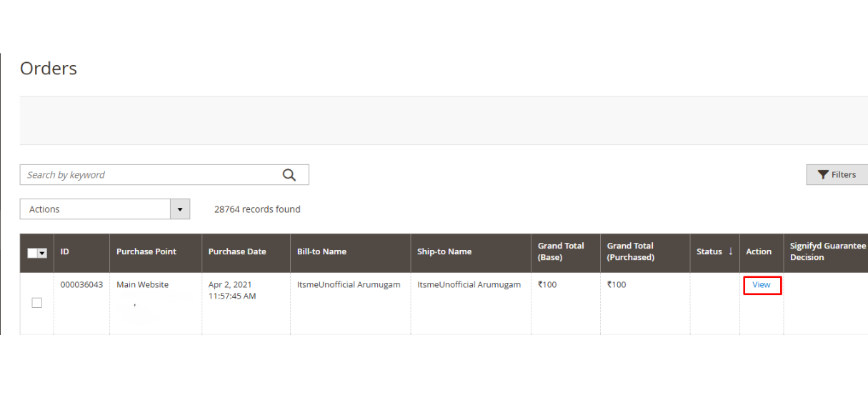Click the funnel icon on Filters
The image size is (868, 410).
[x=824, y=175]
